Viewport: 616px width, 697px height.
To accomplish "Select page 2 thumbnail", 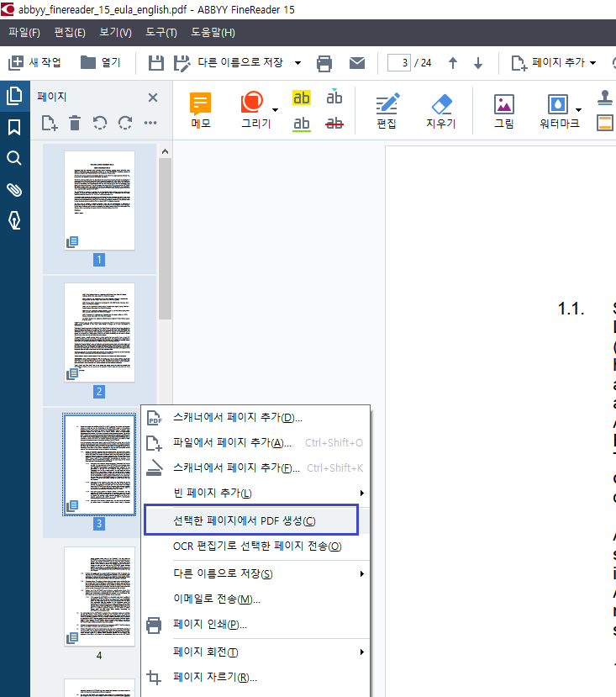I will click(x=99, y=332).
